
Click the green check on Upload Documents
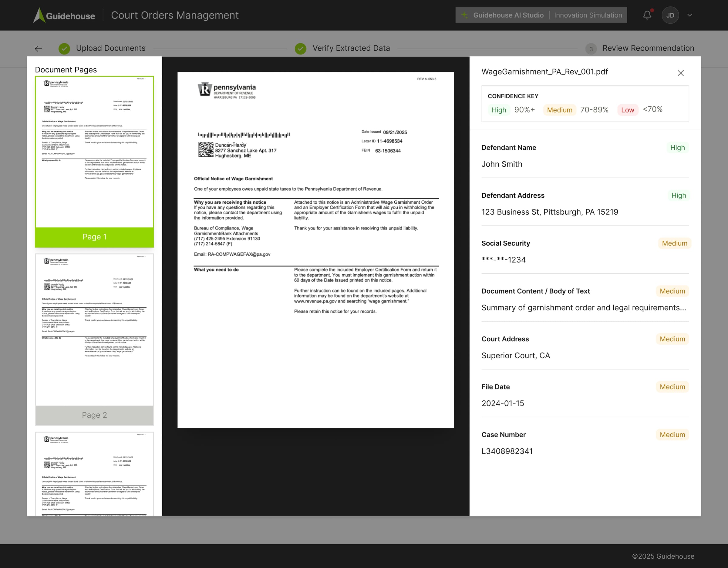pos(64,48)
